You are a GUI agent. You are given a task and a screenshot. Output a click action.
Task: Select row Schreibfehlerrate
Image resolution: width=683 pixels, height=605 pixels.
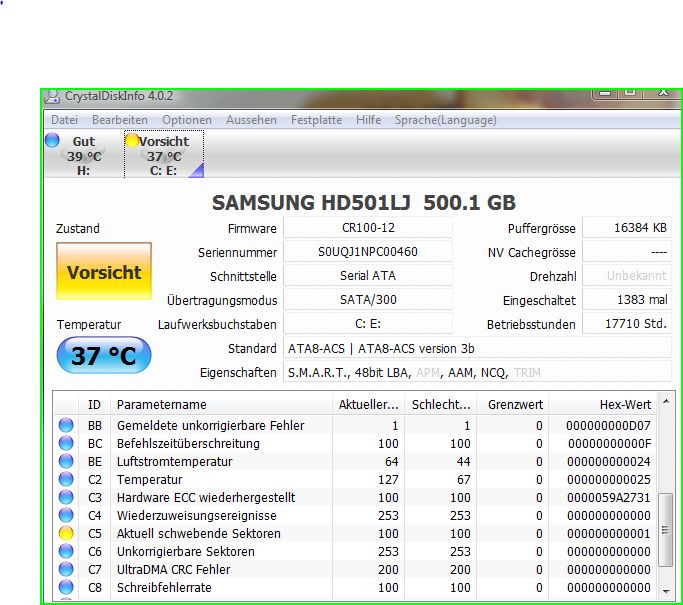tap(355, 587)
